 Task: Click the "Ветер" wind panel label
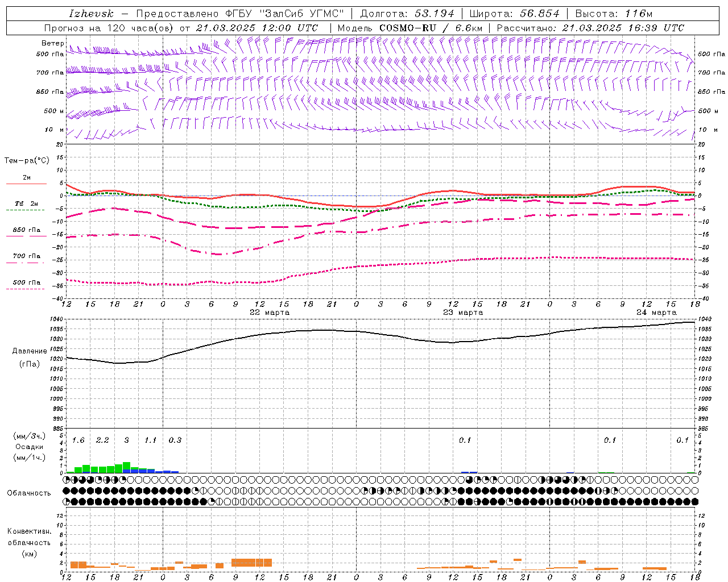pyautogui.click(x=52, y=43)
